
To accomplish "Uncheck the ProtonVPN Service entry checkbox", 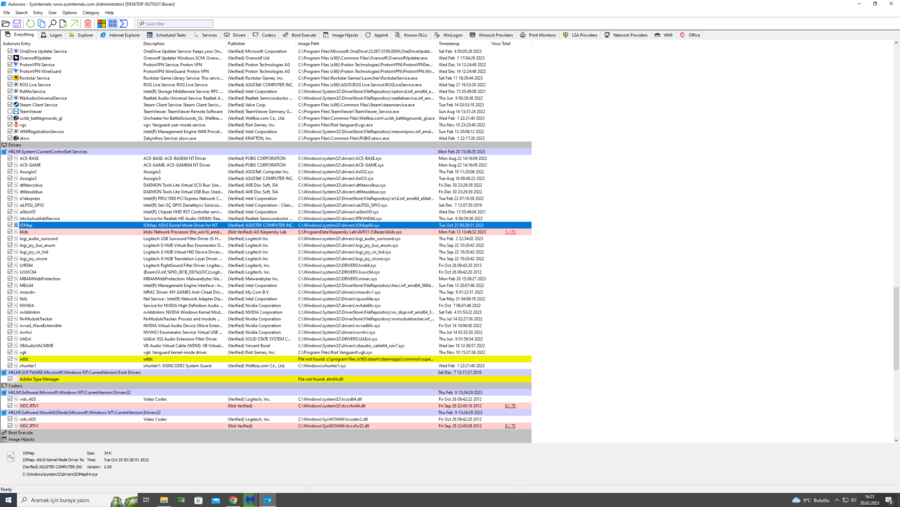I will click(x=10, y=64).
